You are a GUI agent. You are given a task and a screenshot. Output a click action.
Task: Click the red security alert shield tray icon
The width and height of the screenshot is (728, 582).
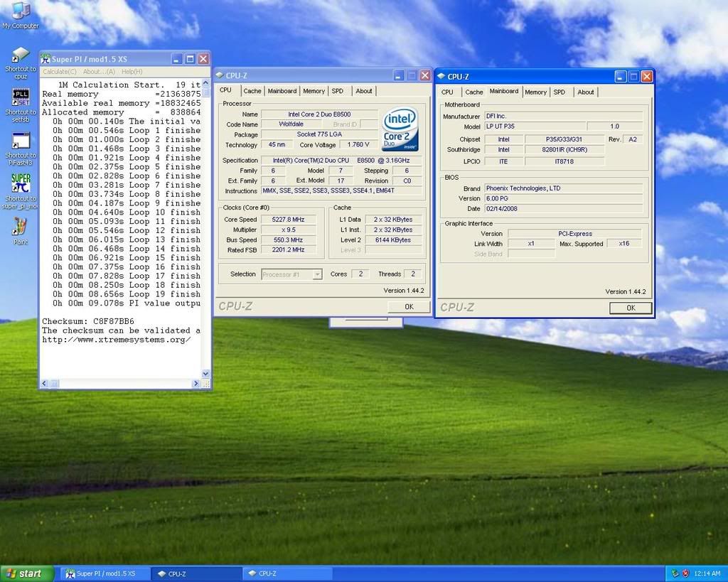(x=685, y=573)
